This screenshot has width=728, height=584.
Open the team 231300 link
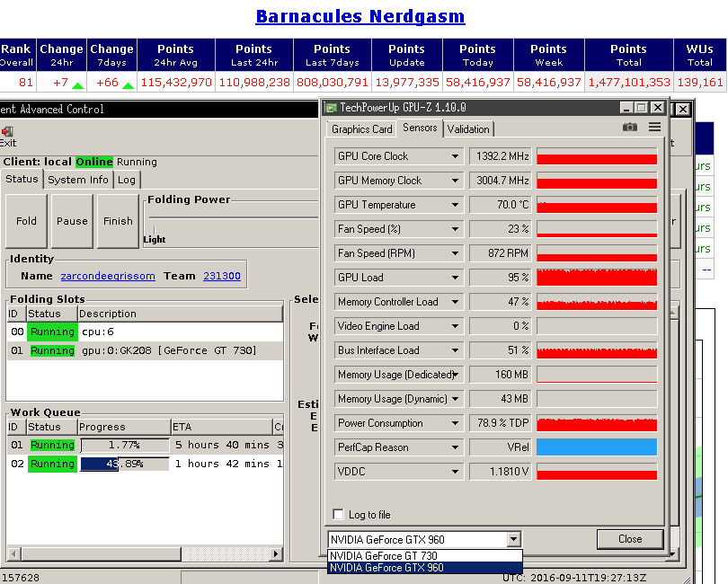222,276
